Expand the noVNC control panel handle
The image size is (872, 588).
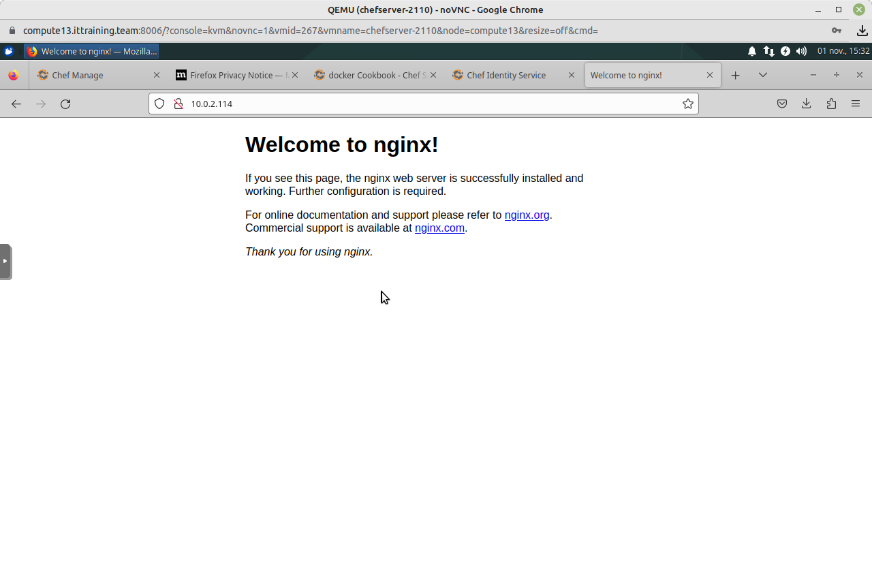point(5,261)
